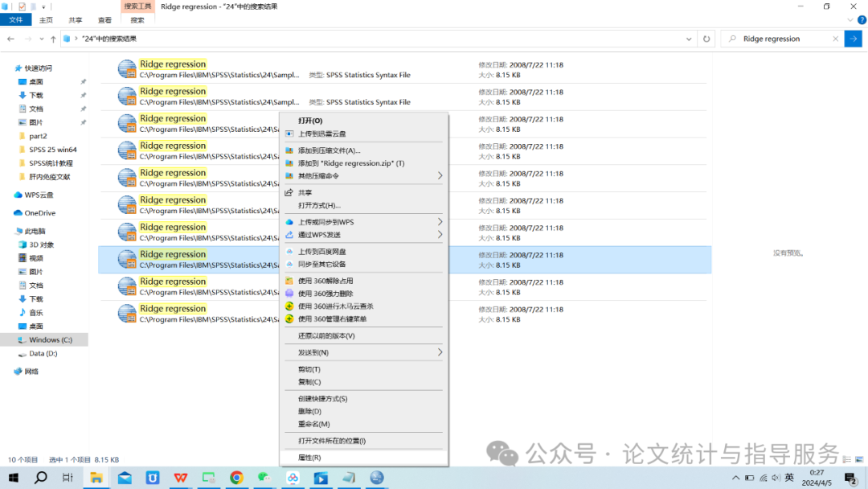Expand the ribbon using the chevron
The height and width of the screenshot is (489, 868).
tap(850, 20)
